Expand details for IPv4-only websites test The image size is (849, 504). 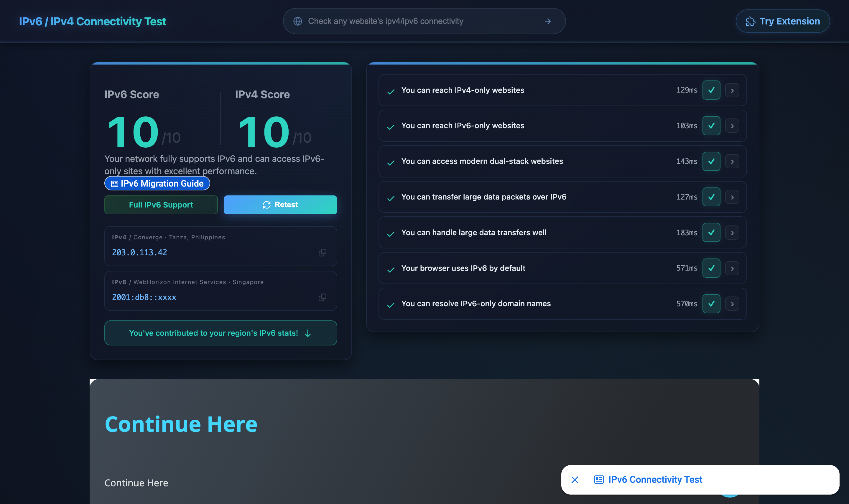pos(732,90)
